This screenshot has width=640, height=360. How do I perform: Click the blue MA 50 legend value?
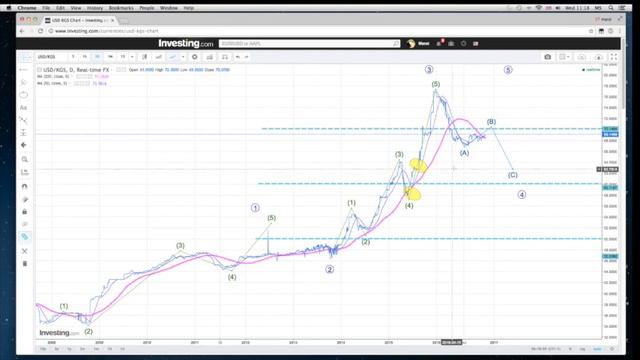point(99,83)
